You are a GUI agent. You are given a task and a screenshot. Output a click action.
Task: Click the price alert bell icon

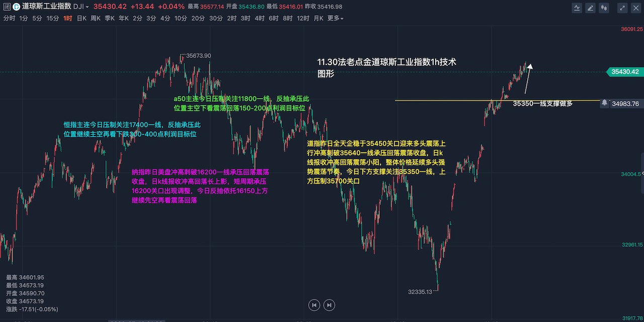(x=604, y=103)
